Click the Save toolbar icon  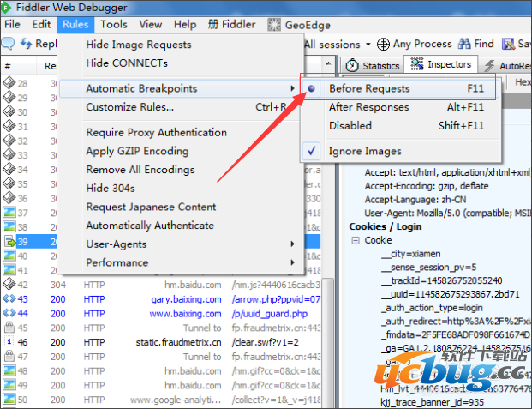coord(509,44)
